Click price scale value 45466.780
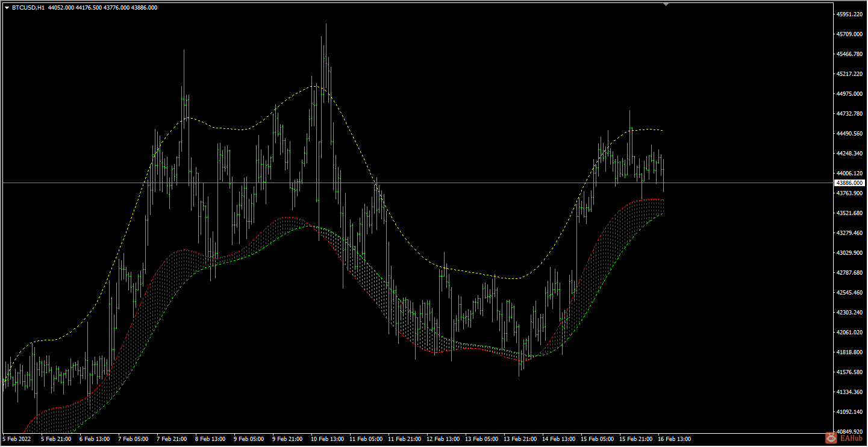 point(849,54)
